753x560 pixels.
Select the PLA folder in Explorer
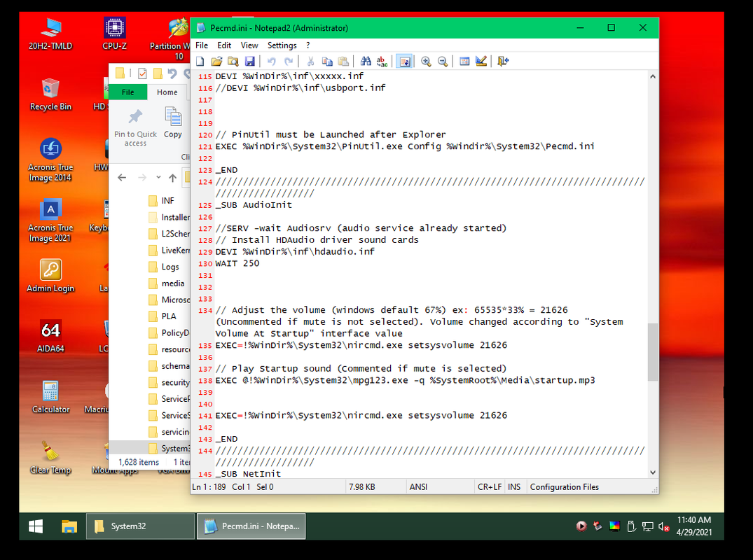pyautogui.click(x=169, y=316)
